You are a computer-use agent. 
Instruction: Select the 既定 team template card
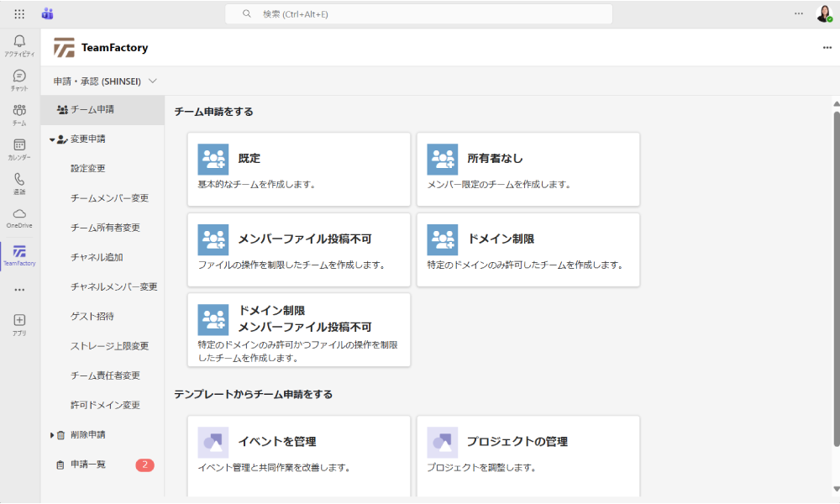point(298,169)
